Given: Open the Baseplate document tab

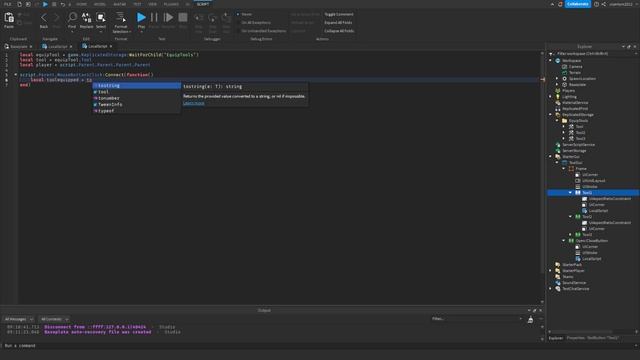Looking at the screenshot, I should click(x=18, y=47).
